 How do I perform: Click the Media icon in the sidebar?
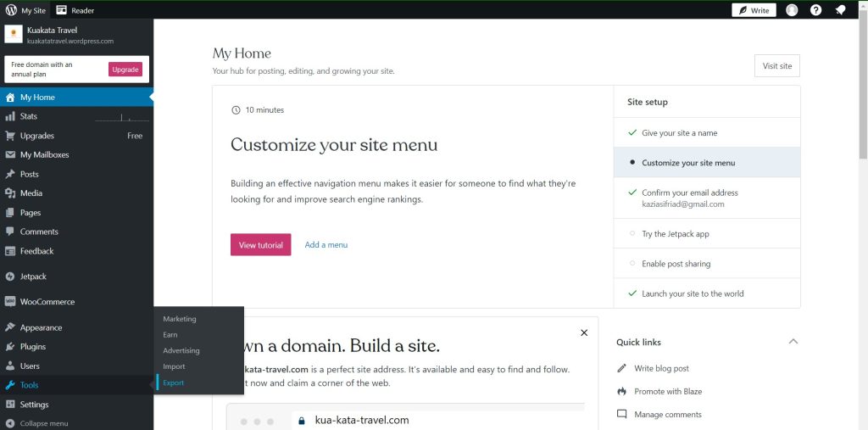tap(10, 193)
